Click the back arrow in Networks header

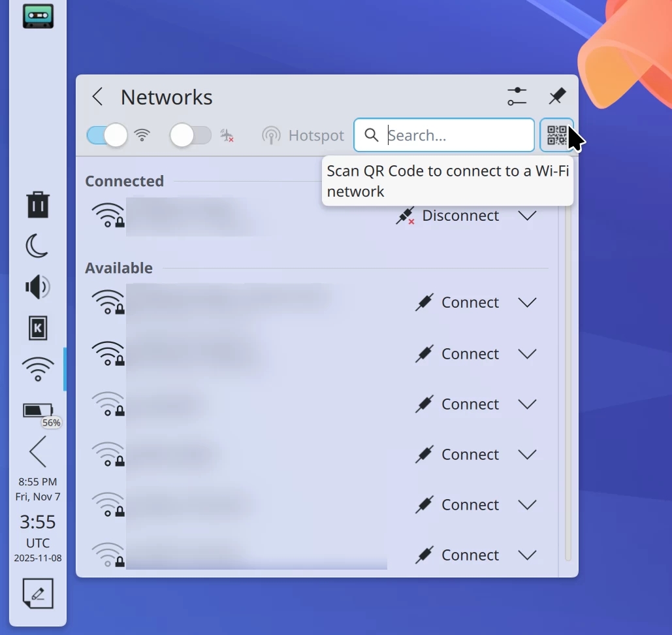coord(97,96)
